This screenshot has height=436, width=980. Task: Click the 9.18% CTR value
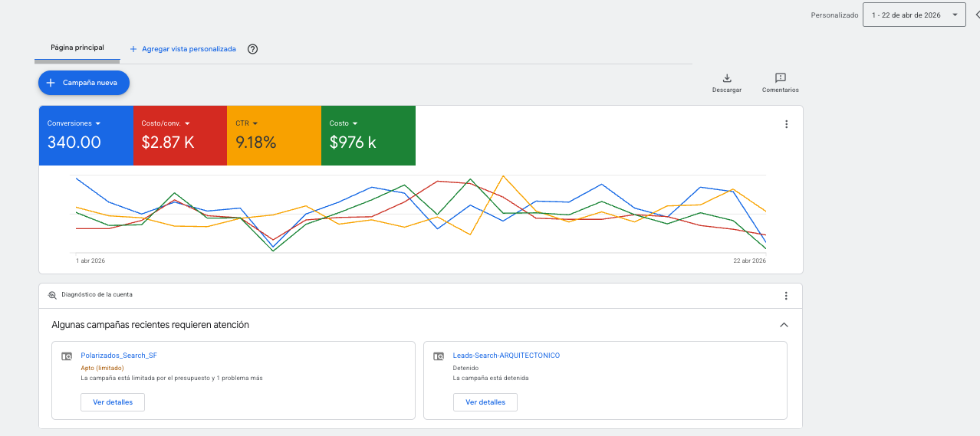[256, 143]
